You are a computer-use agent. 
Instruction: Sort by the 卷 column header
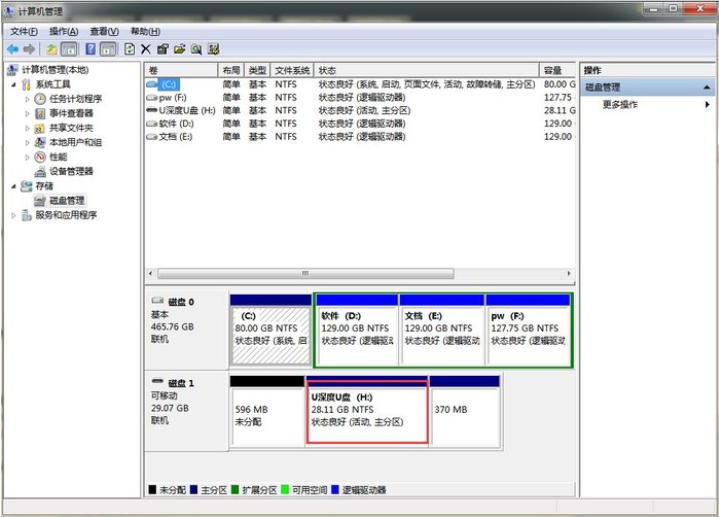pyautogui.click(x=181, y=70)
